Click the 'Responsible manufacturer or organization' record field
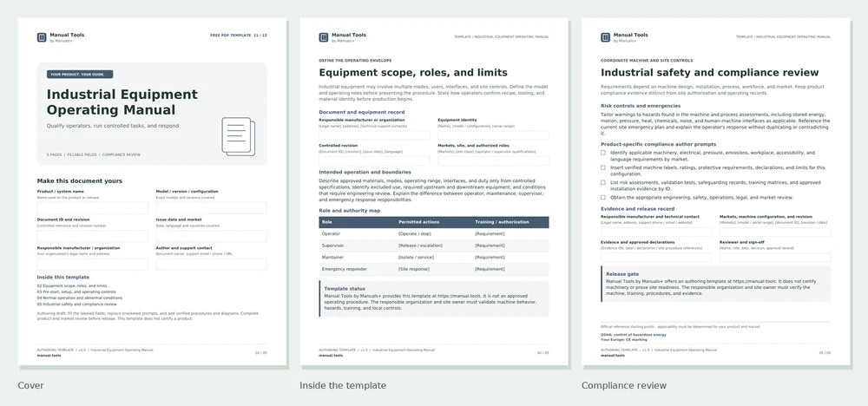 374,135
